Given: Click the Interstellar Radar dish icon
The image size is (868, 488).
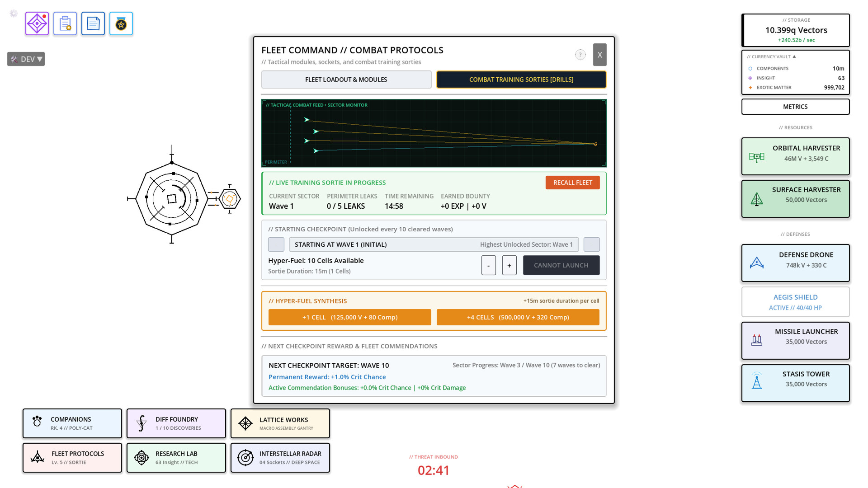Looking at the screenshot, I should [245, 458].
